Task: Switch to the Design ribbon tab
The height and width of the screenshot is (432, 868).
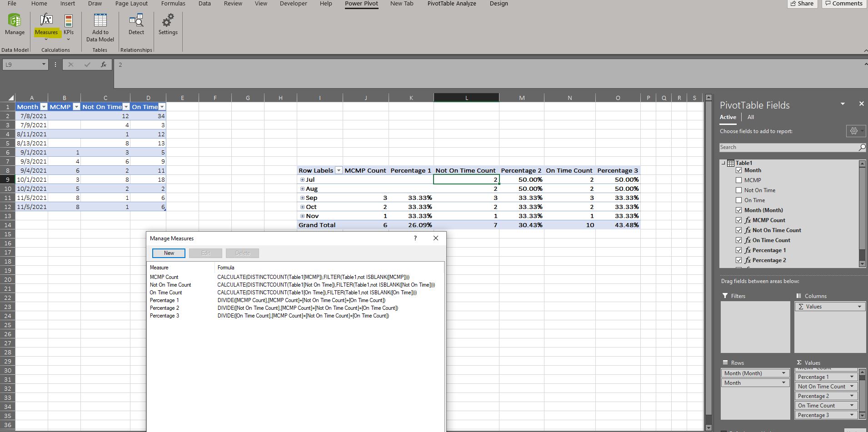Action: (x=499, y=4)
